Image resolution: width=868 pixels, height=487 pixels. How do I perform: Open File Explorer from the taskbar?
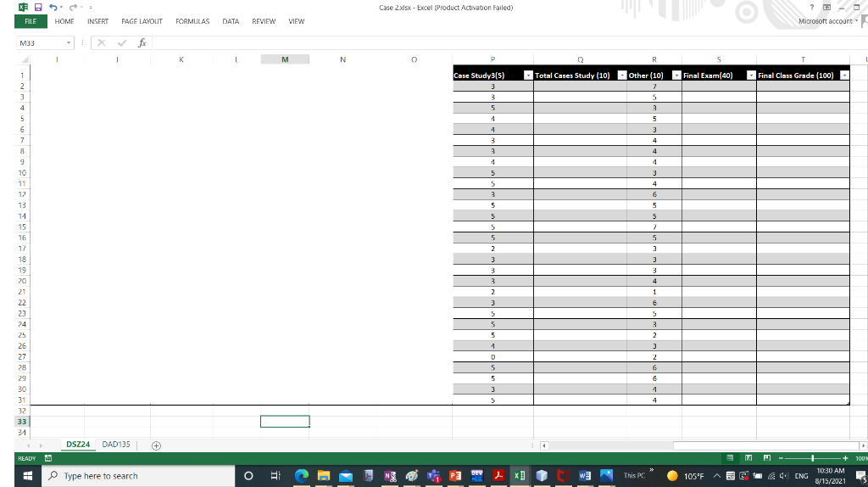point(324,475)
